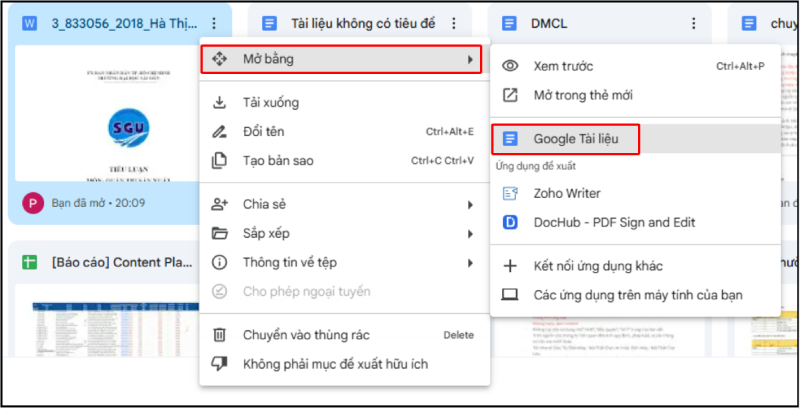Click the Docs icon beside 'DMCL'
The image size is (800, 409).
coord(509,23)
